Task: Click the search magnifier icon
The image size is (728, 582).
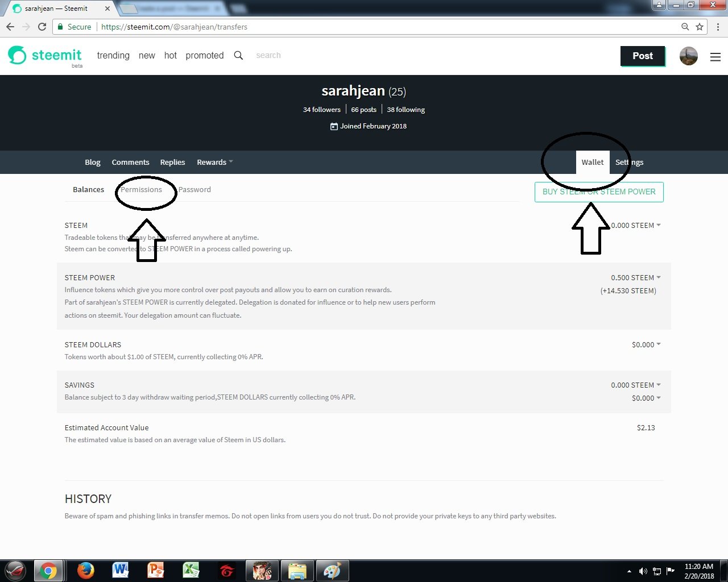Action: (238, 55)
